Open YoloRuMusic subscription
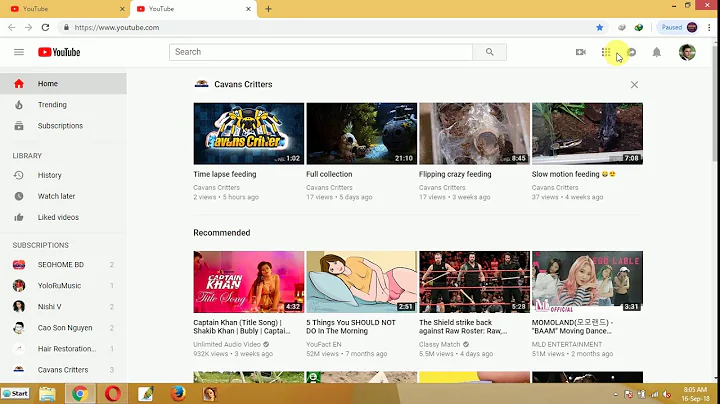 pyautogui.click(x=63, y=286)
